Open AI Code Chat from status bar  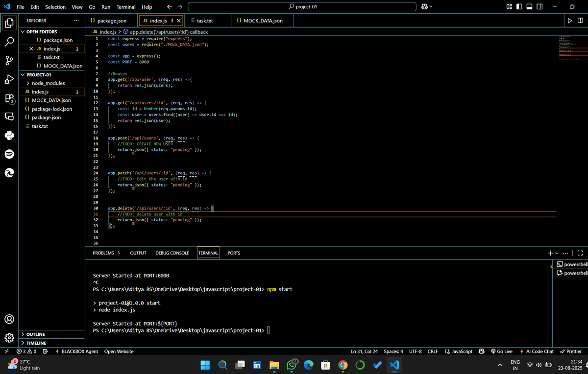[537, 351]
